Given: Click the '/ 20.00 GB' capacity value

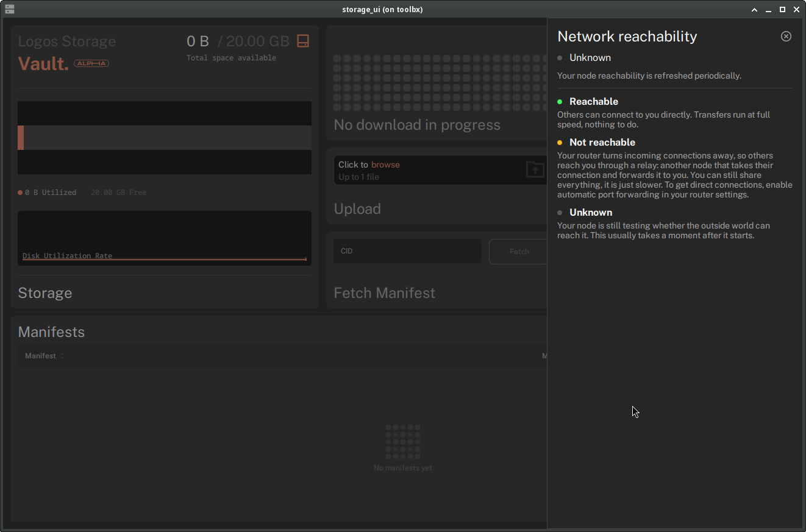Looking at the screenshot, I should (x=254, y=41).
